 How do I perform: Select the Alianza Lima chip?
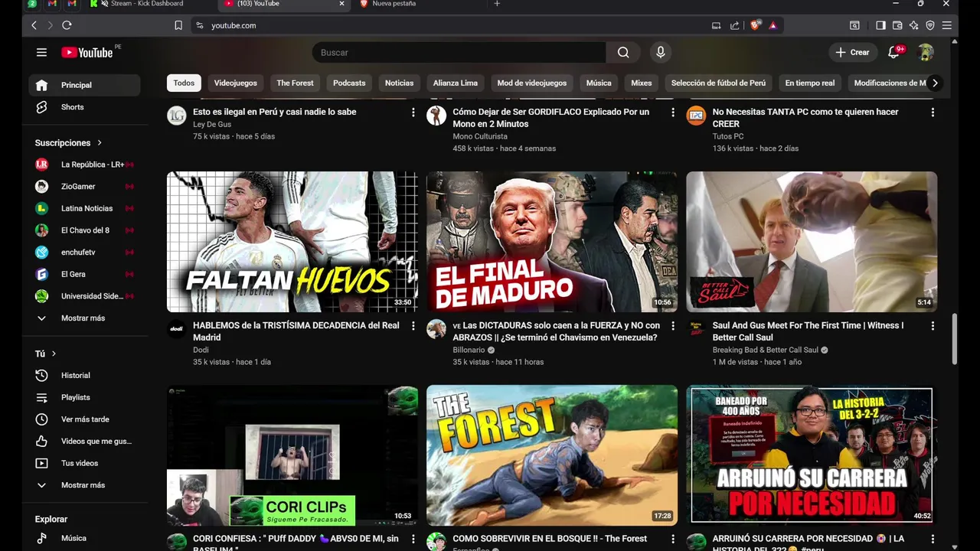point(456,83)
